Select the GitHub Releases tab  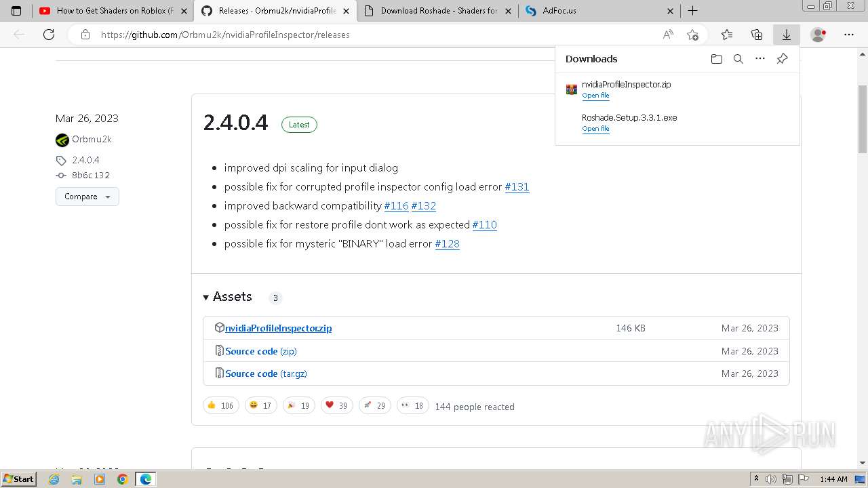[x=275, y=11]
